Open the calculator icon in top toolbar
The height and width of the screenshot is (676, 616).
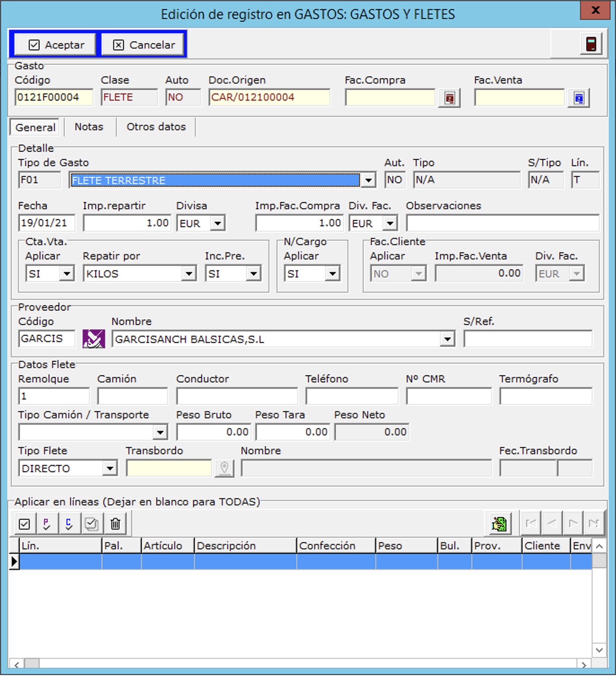[x=591, y=44]
